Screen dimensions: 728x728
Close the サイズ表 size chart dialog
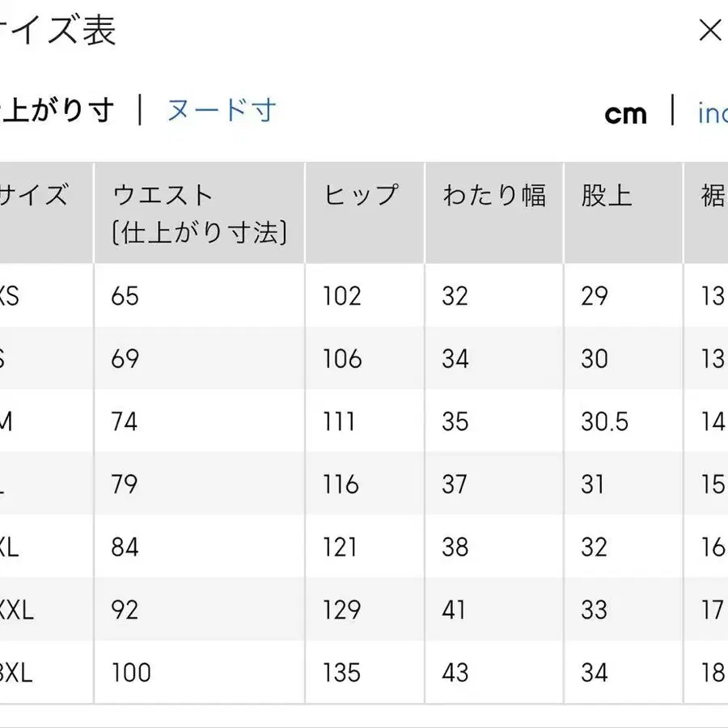click(710, 31)
